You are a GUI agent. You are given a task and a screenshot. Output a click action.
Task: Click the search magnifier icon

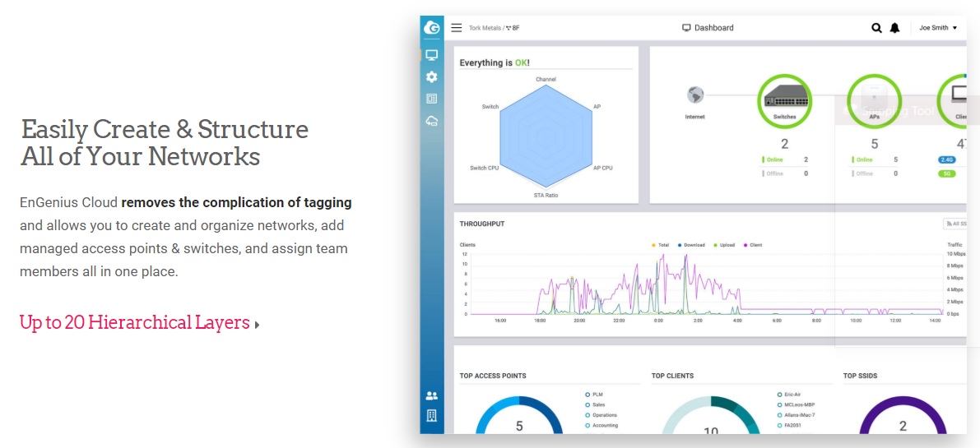(877, 27)
